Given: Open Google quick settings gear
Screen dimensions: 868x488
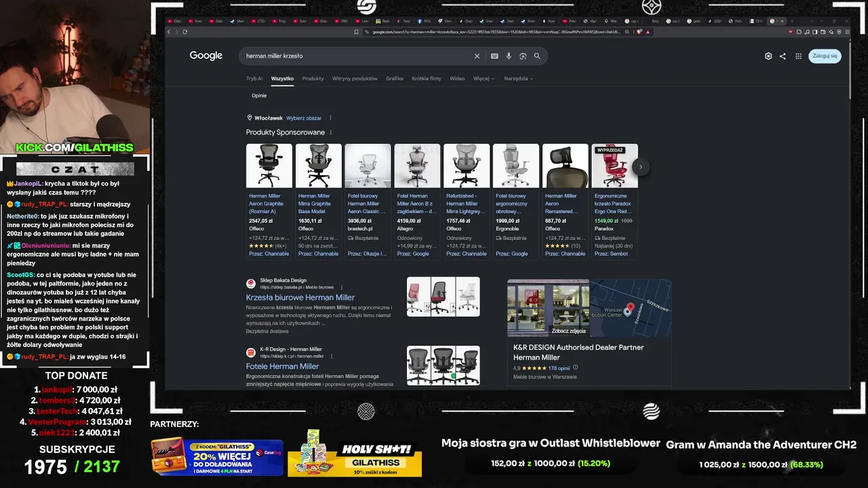Looking at the screenshot, I should [x=768, y=56].
